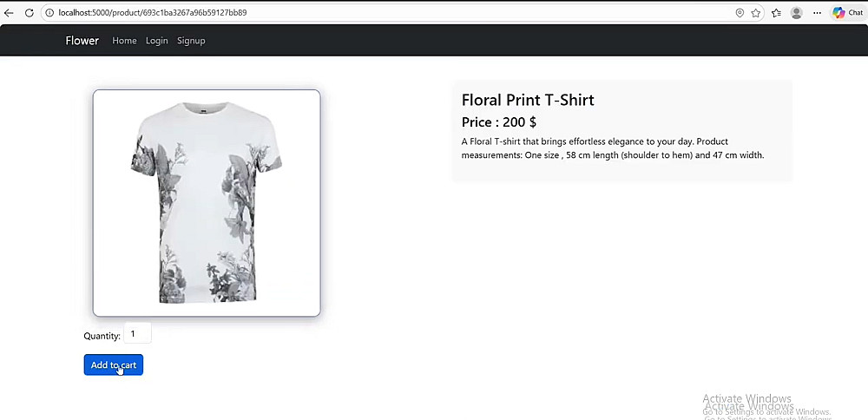The height and width of the screenshot is (420, 868).
Task: Click the floral T-shirt product image
Action: point(207,203)
